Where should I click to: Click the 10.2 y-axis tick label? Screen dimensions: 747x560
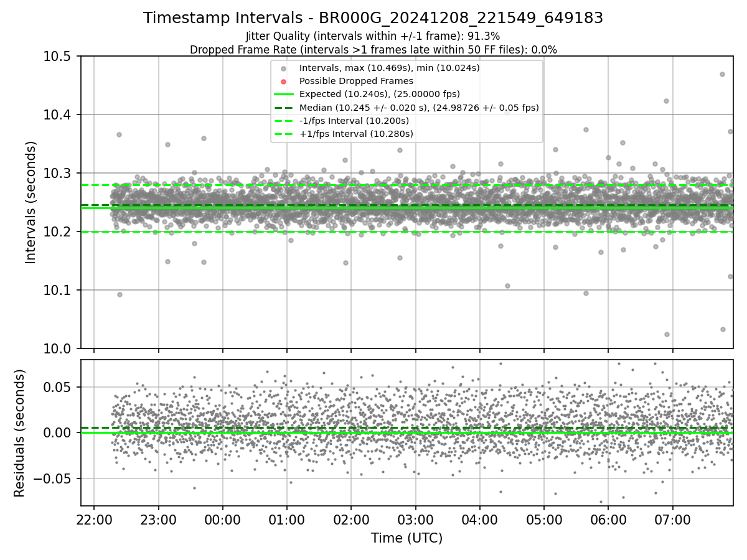click(x=58, y=232)
